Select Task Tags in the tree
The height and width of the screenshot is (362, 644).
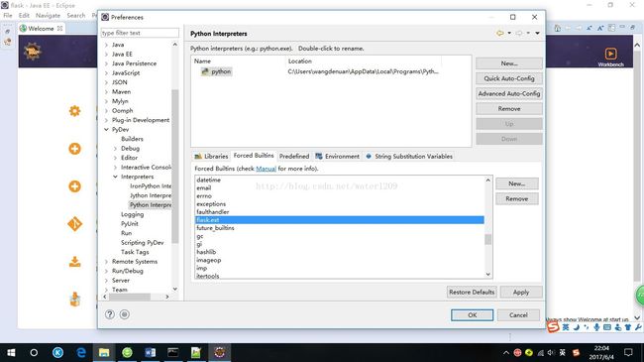135,252
